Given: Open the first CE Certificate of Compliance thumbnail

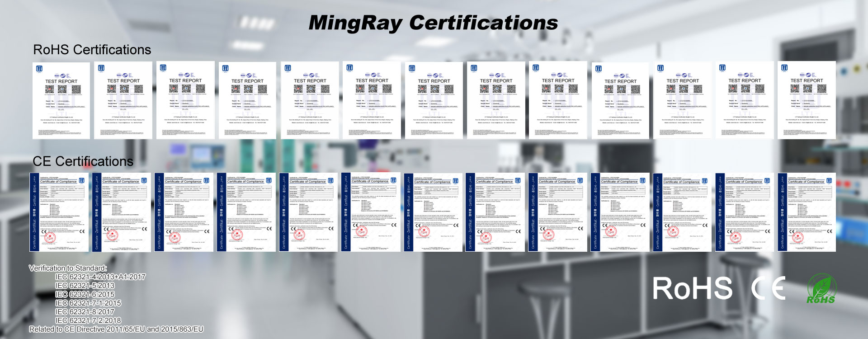Looking at the screenshot, I should click(59, 212).
